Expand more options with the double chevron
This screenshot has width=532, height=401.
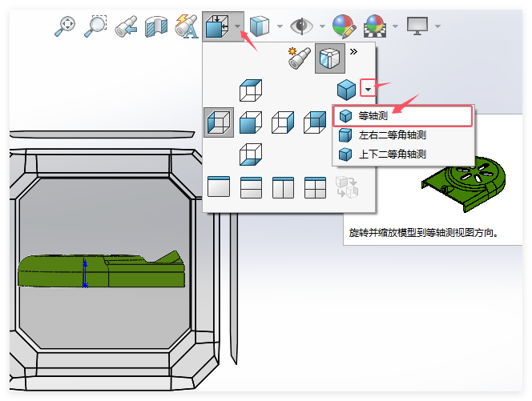point(353,51)
